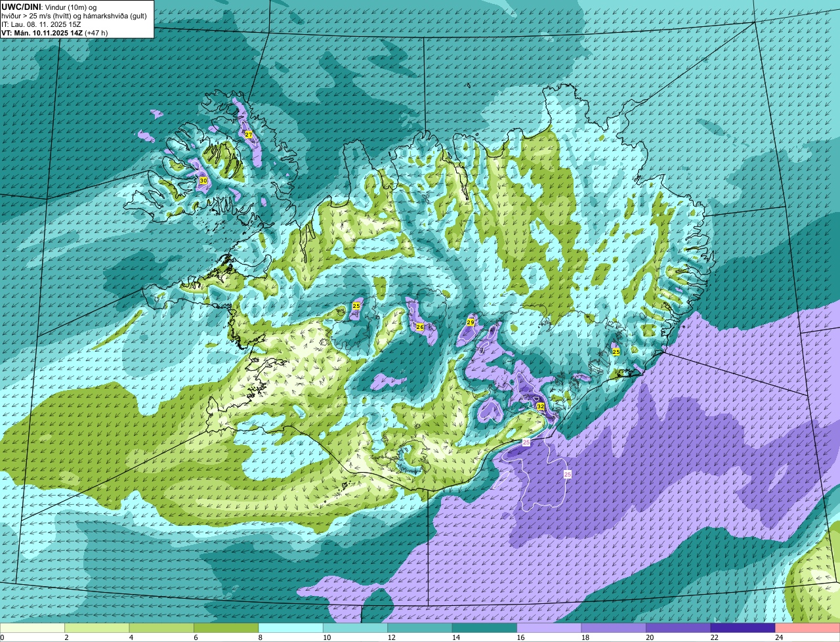Select the light yellow-green 2–4 m/s legend color
Viewport: 840px width, 642px height.
coord(97,628)
